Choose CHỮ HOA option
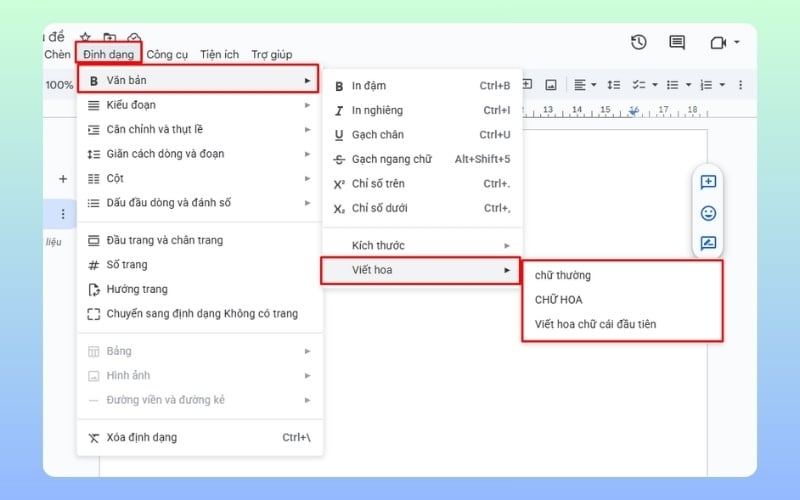The width and height of the screenshot is (800, 500). (x=622, y=300)
